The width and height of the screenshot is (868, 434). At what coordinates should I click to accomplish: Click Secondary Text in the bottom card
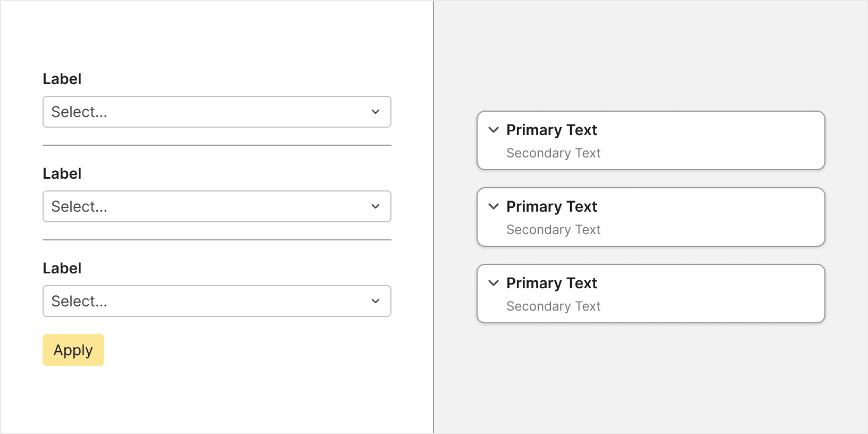[553, 306]
